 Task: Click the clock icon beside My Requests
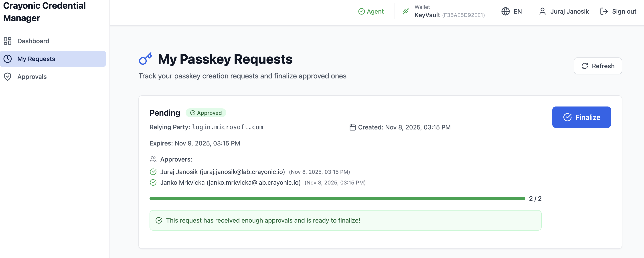click(8, 59)
